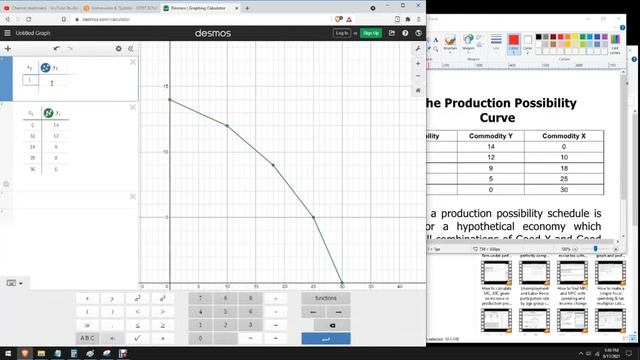Click the Log In button
Image resolution: width=640 pixels, height=360 pixels.
(x=342, y=33)
